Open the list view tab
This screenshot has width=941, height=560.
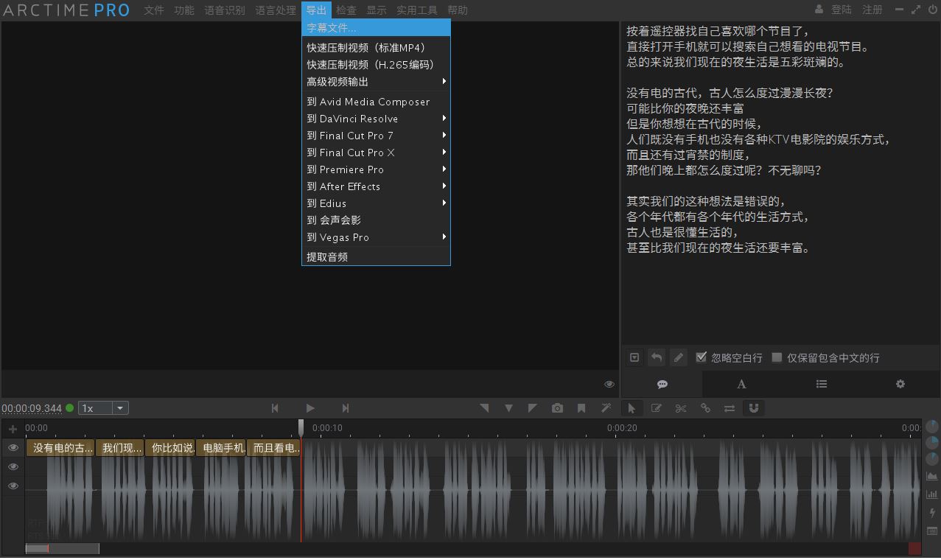tap(822, 384)
